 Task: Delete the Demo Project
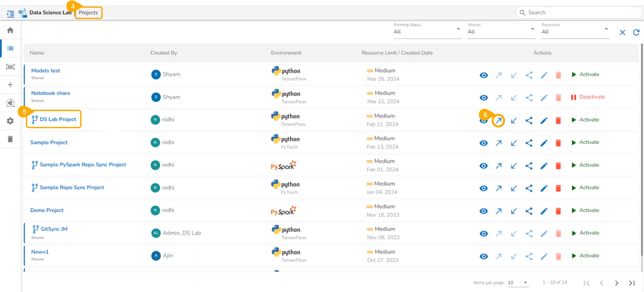(558, 211)
